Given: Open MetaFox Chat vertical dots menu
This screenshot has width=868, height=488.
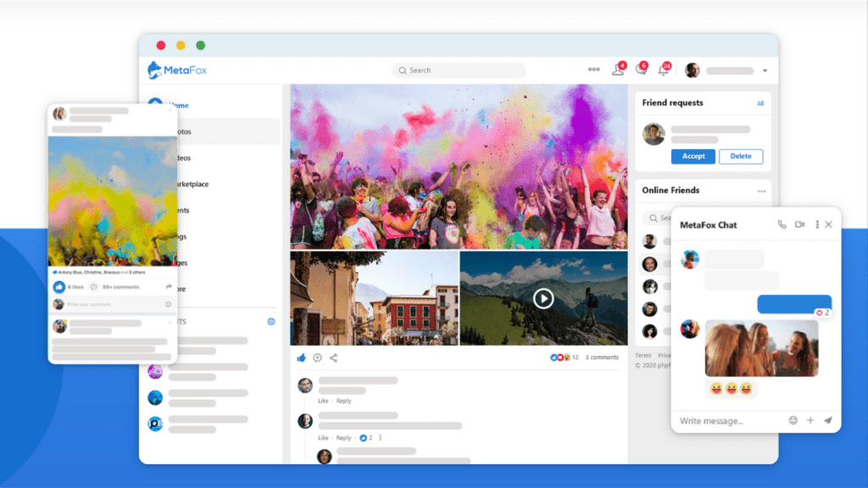Looking at the screenshot, I should [x=817, y=225].
